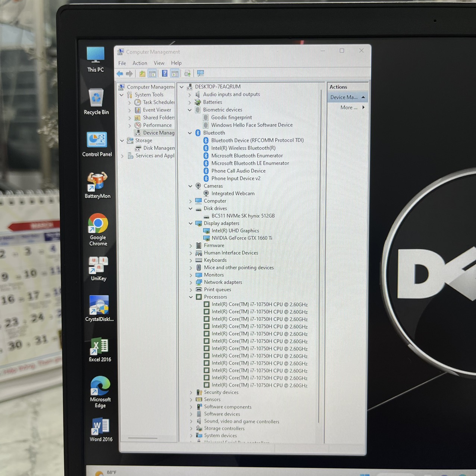Collapse the Bluetooth node
Viewport: 476px width, 476px height.
point(190,133)
